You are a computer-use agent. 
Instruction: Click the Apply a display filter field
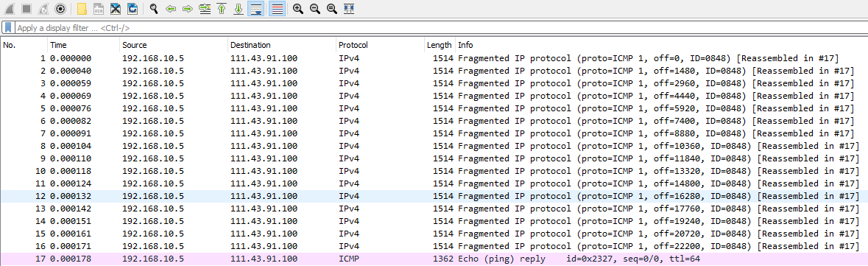pyautogui.click(x=440, y=27)
